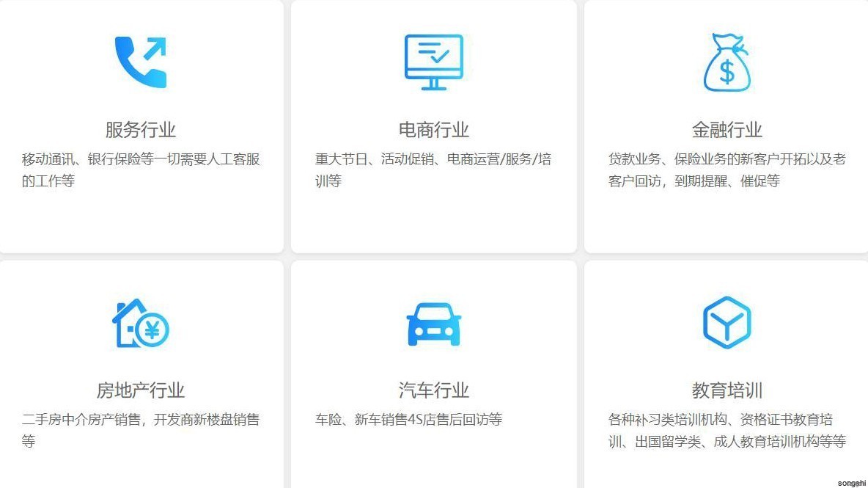
Task: Select the description starting 重大节日、活动促销
Action: tap(433, 170)
